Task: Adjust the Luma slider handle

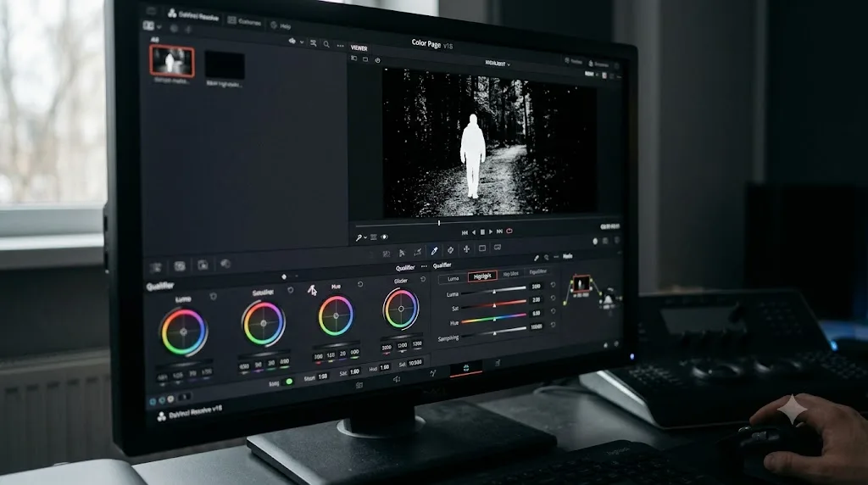Action: (494, 291)
